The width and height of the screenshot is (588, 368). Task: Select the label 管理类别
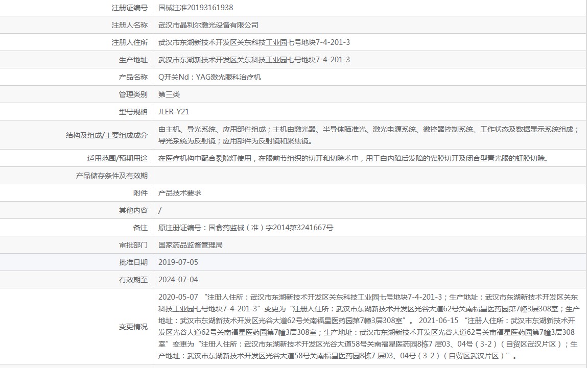click(x=133, y=94)
